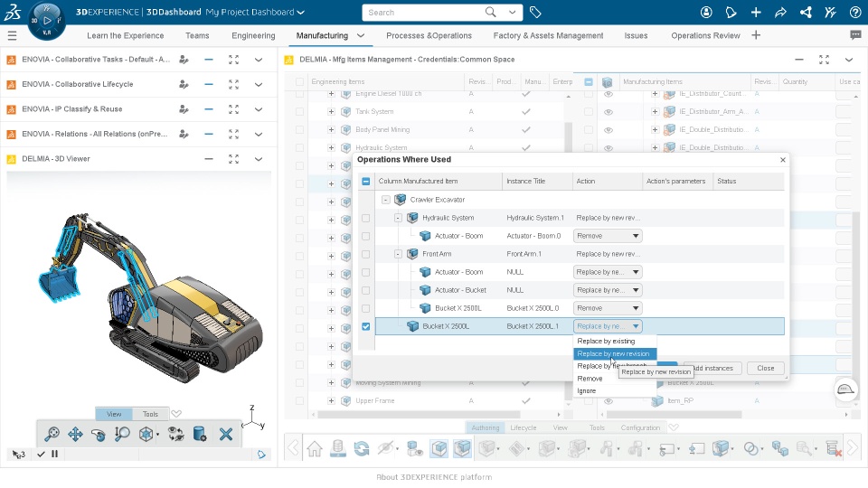Collapse the Front Arm tree node
The image size is (868, 488).
coord(398,254)
